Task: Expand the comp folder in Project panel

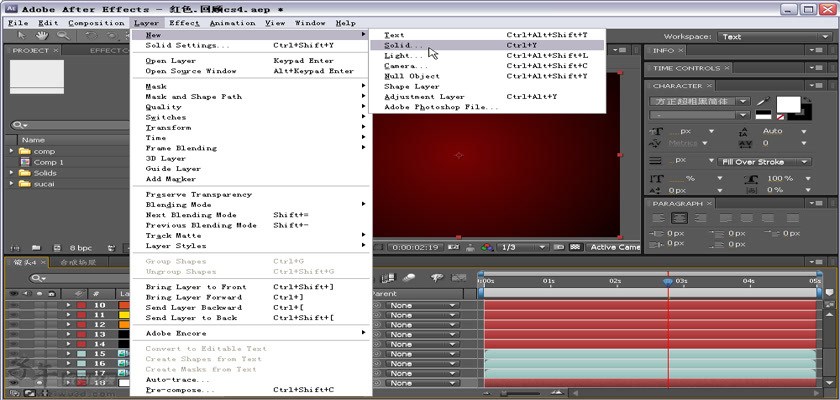Action: (x=11, y=152)
